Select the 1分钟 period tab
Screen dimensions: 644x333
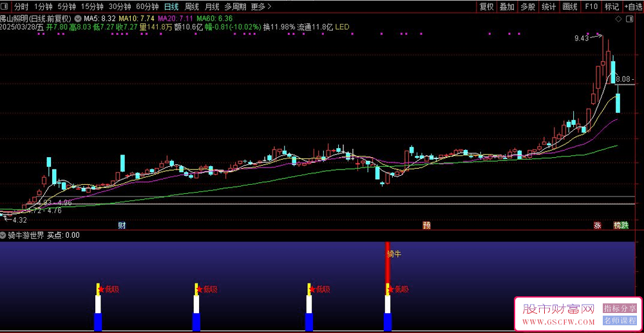[43, 6]
